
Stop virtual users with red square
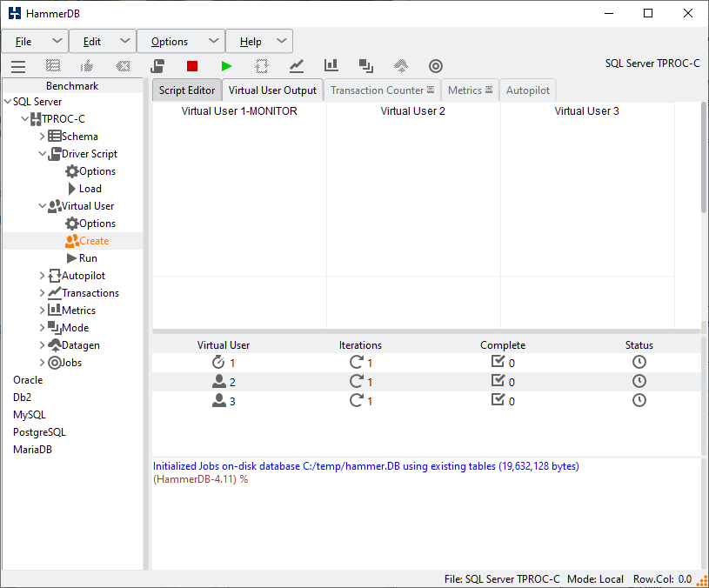192,66
